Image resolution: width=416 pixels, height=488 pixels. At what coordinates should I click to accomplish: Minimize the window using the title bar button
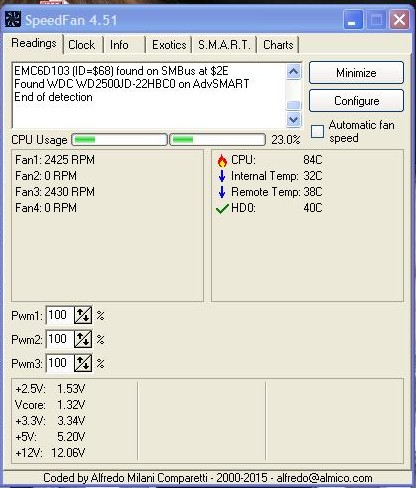(353, 20)
